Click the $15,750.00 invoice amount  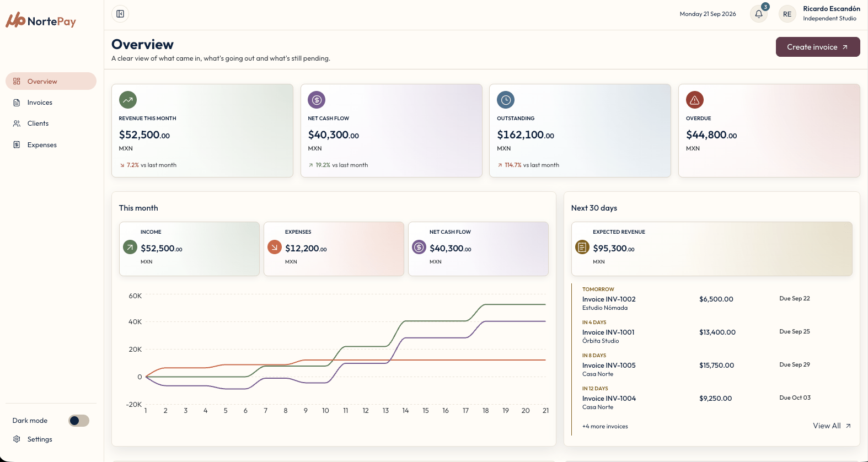717,366
